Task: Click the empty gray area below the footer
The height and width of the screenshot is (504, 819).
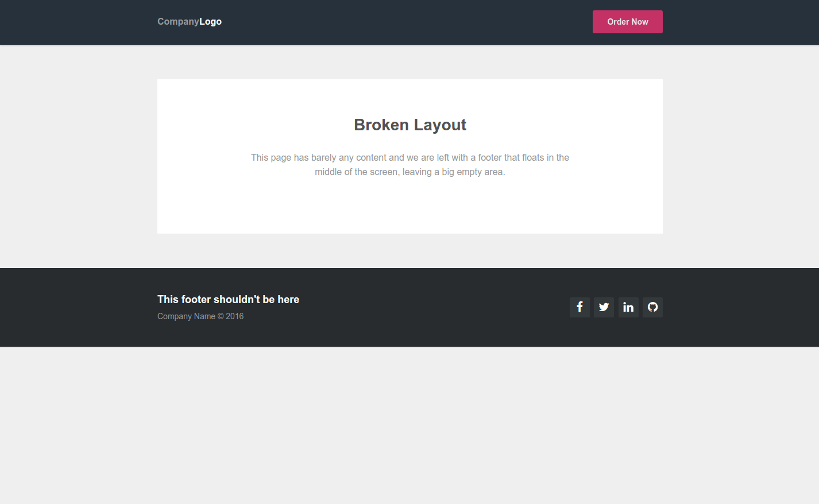Action: pos(409,425)
